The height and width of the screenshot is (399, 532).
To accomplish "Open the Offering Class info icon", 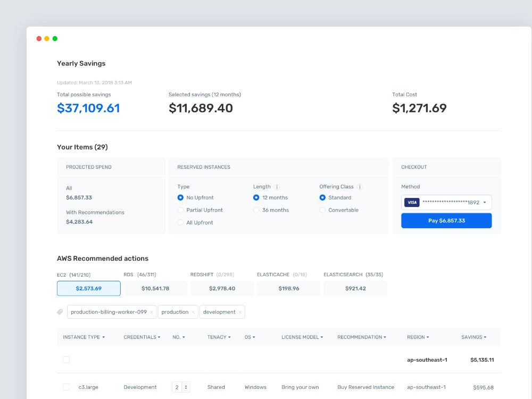I will (x=360, y=187).
